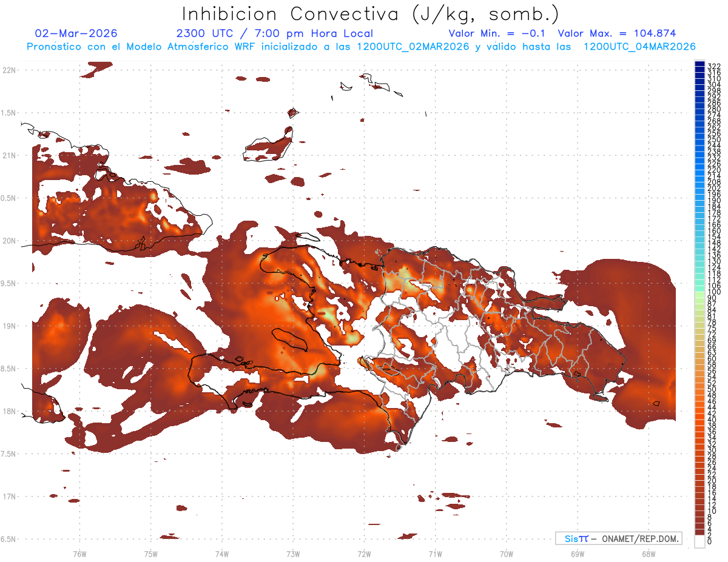Click the white color swatch beside 0
This screenshot has height=562, width=728.
coord(699,542)
